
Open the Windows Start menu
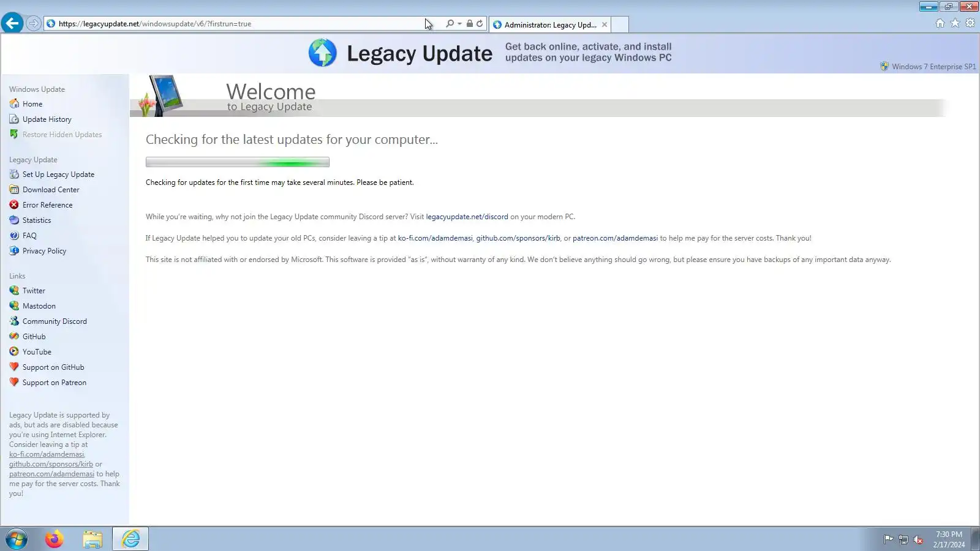tap(17, 539)
